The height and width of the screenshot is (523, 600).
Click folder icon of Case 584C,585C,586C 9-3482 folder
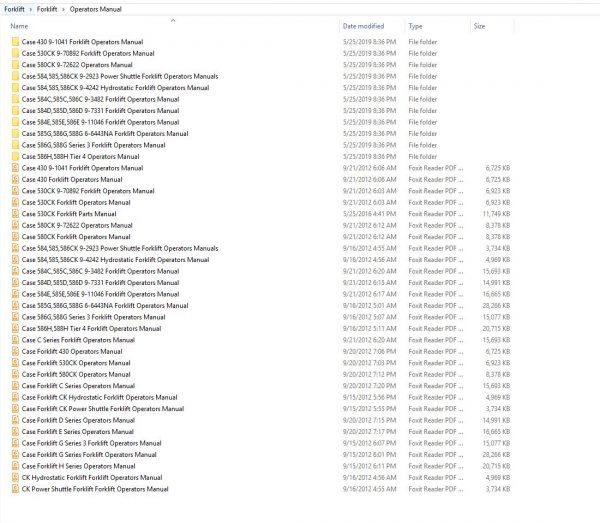(x=15, y=99)
